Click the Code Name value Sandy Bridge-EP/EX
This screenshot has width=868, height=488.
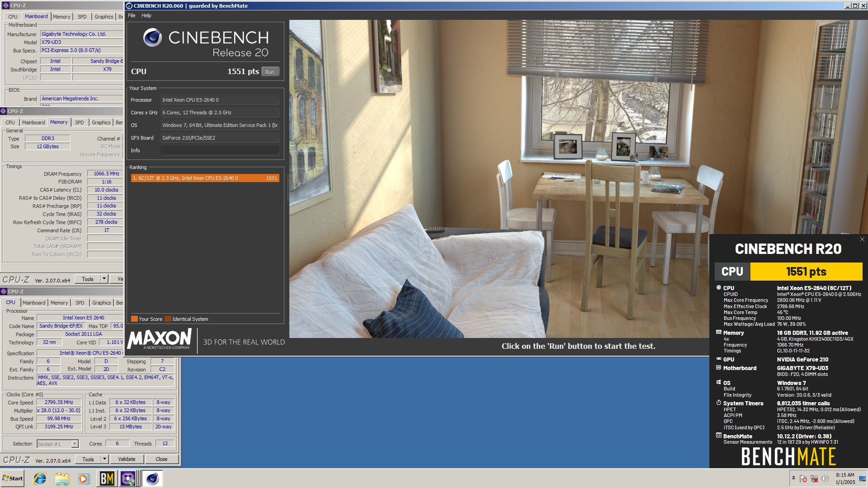coord(61,326)
